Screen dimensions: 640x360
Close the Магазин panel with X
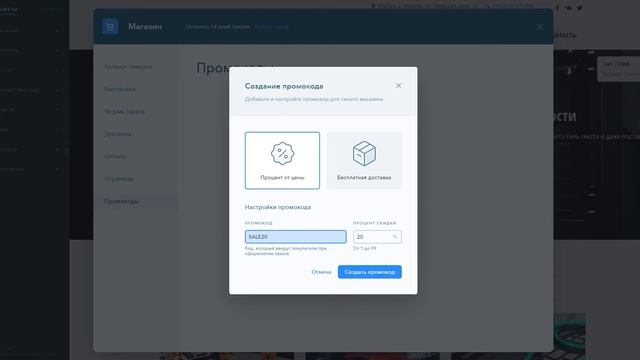[540, 27]
